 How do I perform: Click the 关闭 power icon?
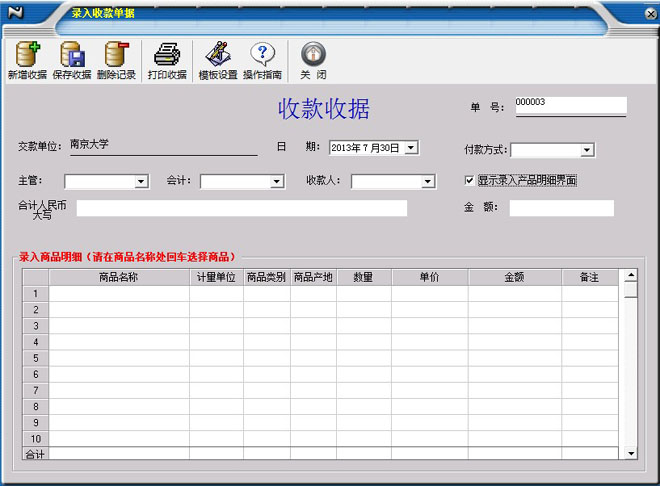(x=313, y=55)
